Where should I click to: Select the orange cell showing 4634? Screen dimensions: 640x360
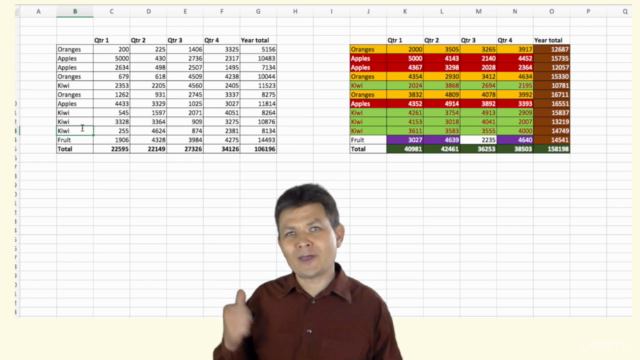515,76
